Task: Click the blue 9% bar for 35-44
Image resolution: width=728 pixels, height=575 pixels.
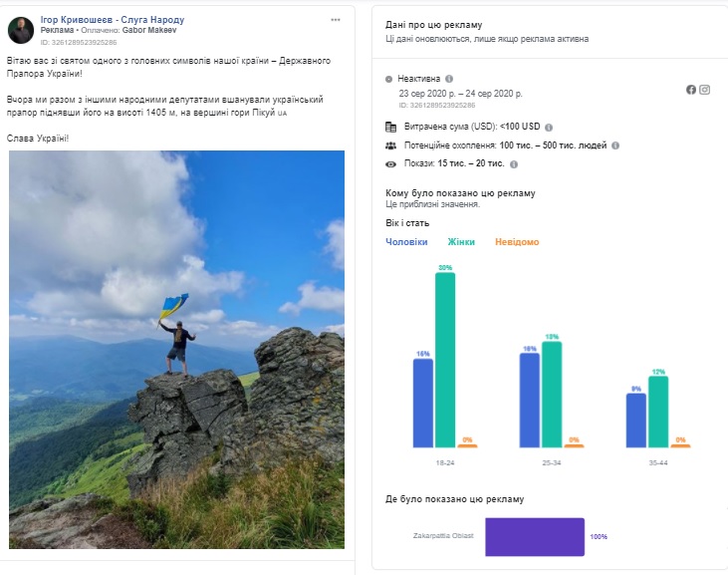Action: pyautogui.click(x=636, y=421)
